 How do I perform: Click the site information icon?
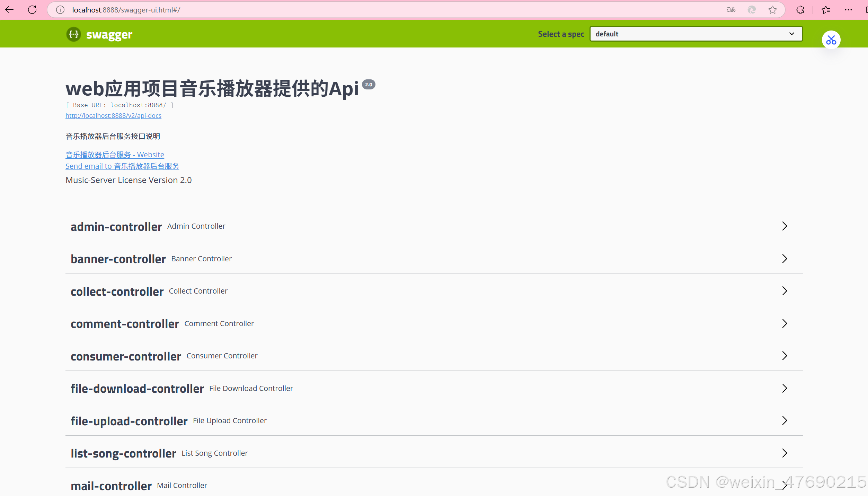tap(60, 10)
